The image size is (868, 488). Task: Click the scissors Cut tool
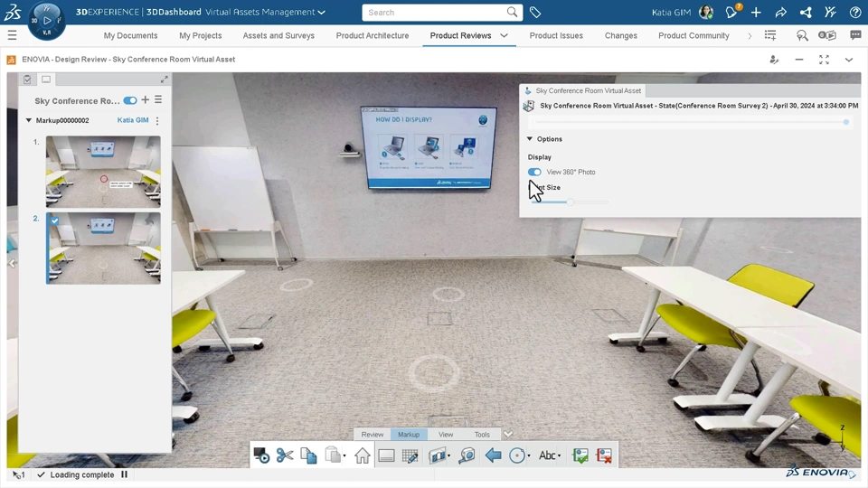click(285, 455)
